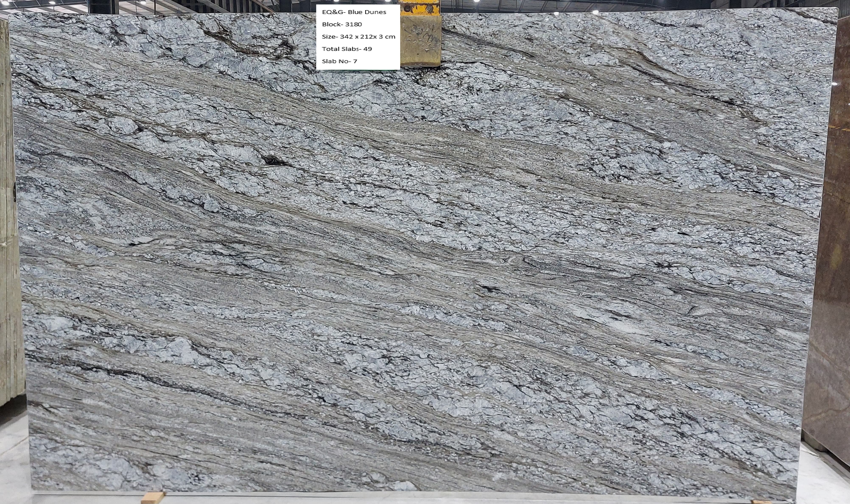Click the 'Size- 342 x 212x 3 cm' text
This screenshot has width=850, height=504.
click(358, 37)
